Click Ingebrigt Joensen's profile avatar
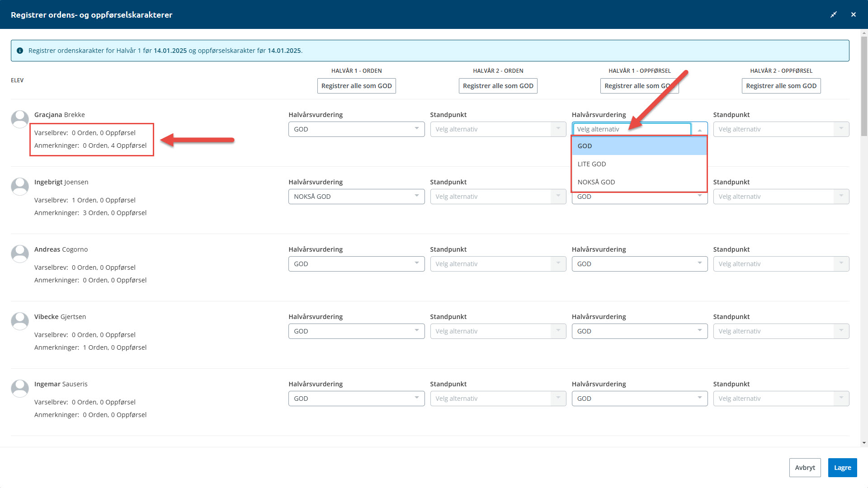 pos(20,186)
